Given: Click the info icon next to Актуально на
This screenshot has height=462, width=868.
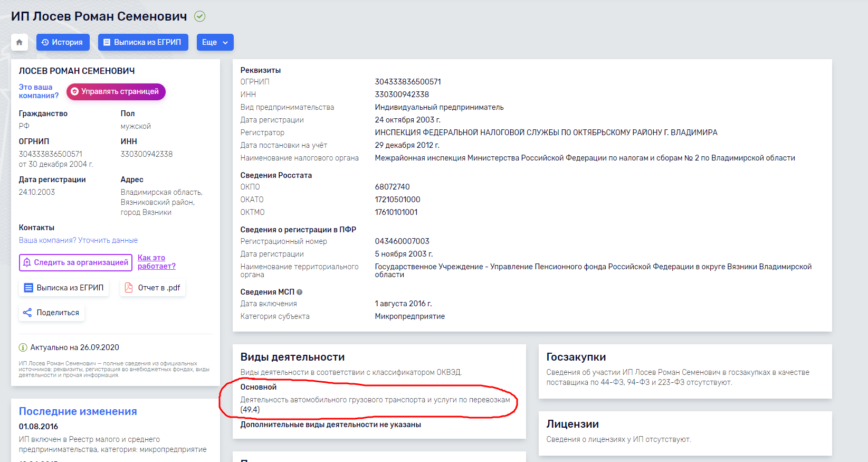Looking at the screenshot, I should point(23,347).
